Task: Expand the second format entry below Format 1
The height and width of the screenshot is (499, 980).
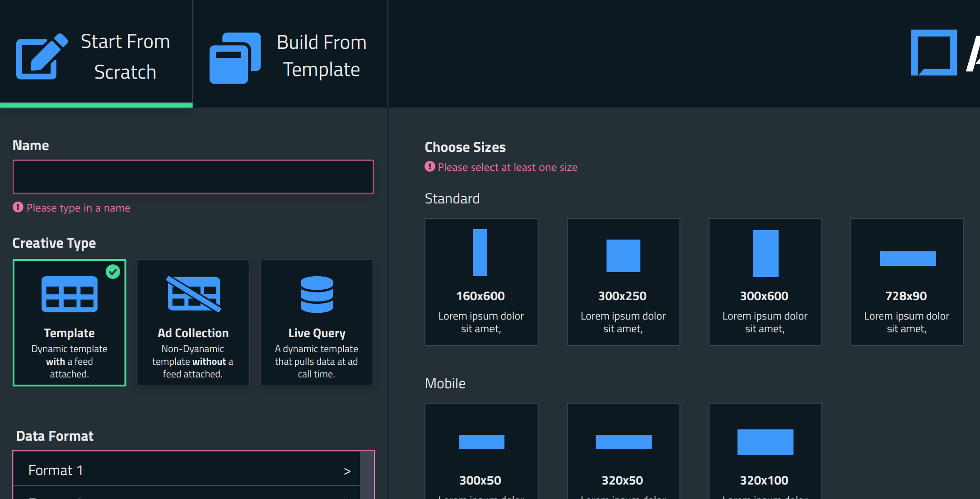Action: click(x=187, y=495)
